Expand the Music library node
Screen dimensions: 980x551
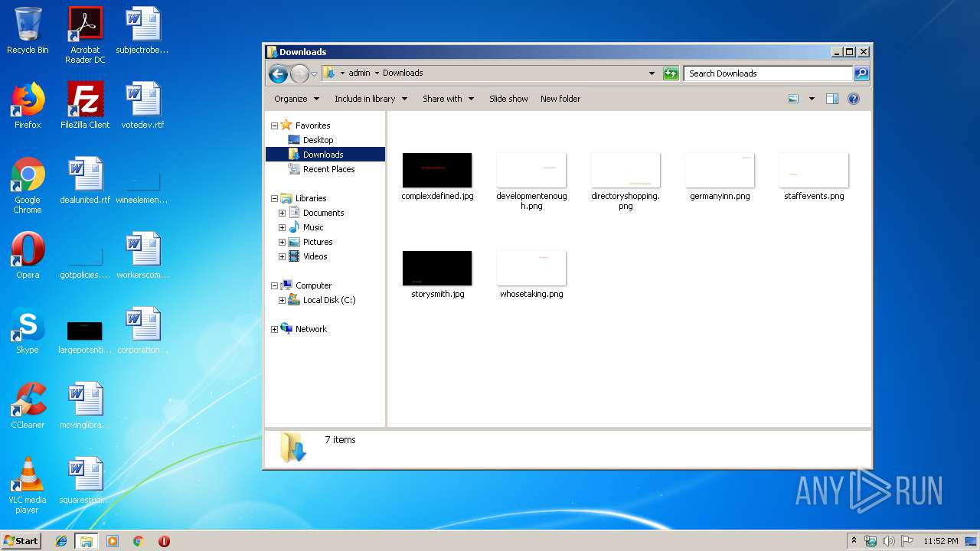pos(282,227)
